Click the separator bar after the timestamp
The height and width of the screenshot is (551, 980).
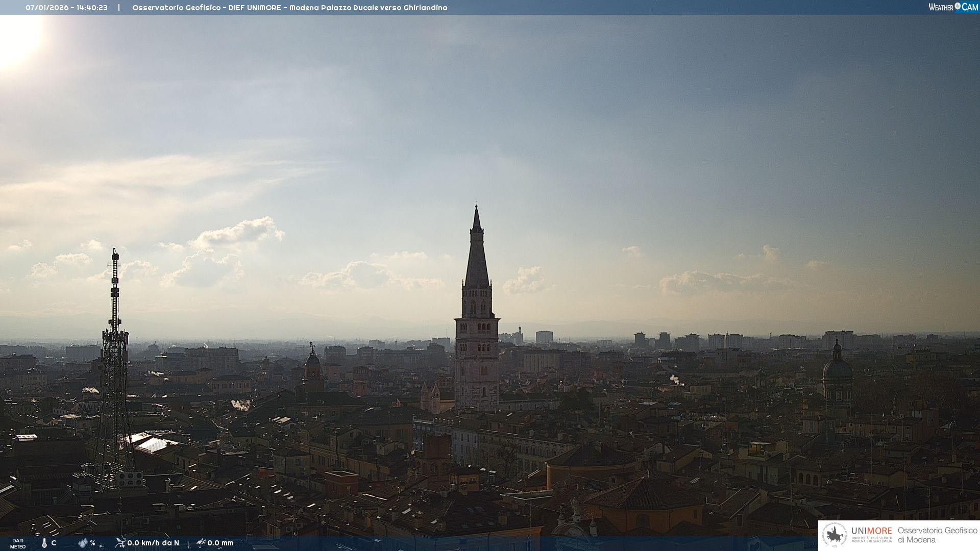119,8
